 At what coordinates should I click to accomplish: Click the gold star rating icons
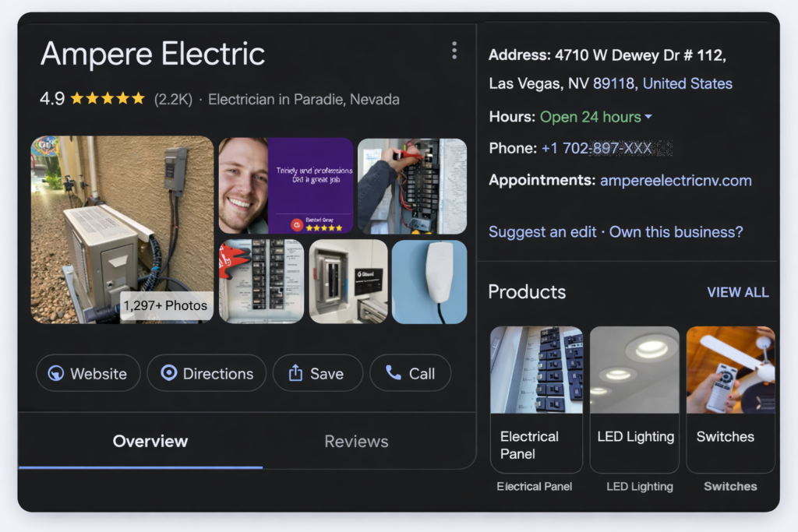108,99
